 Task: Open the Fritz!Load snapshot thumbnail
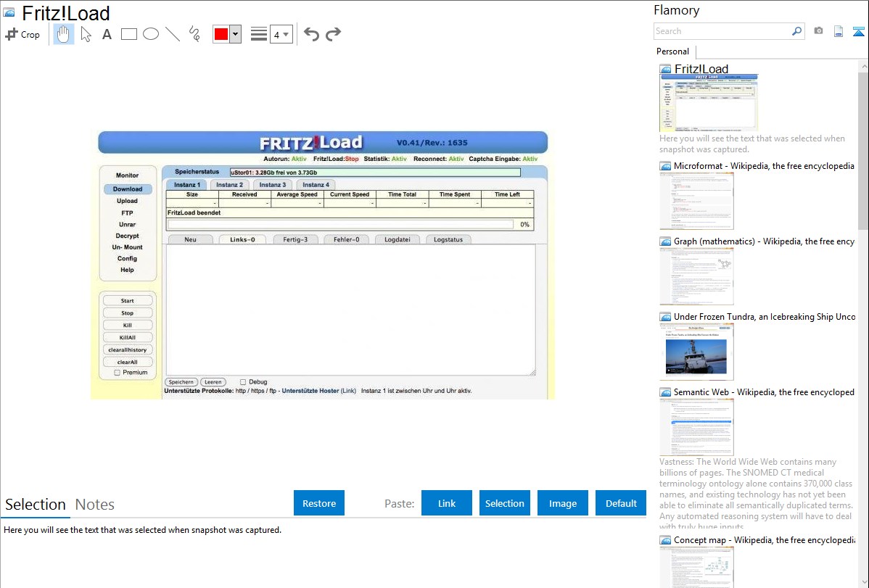pyautogui.click(x=709, y=102)
